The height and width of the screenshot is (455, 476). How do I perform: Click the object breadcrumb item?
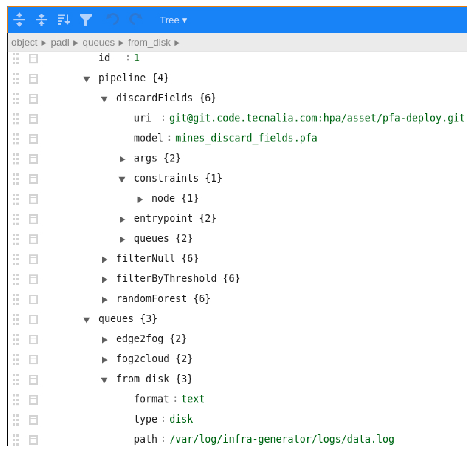click(x=24, y=43)
